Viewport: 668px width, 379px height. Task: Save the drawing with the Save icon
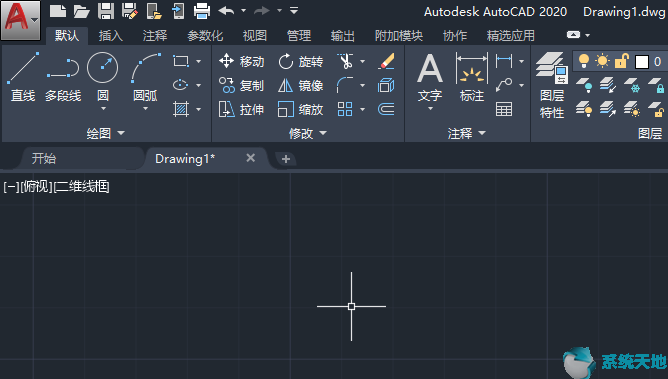[105, 11]
